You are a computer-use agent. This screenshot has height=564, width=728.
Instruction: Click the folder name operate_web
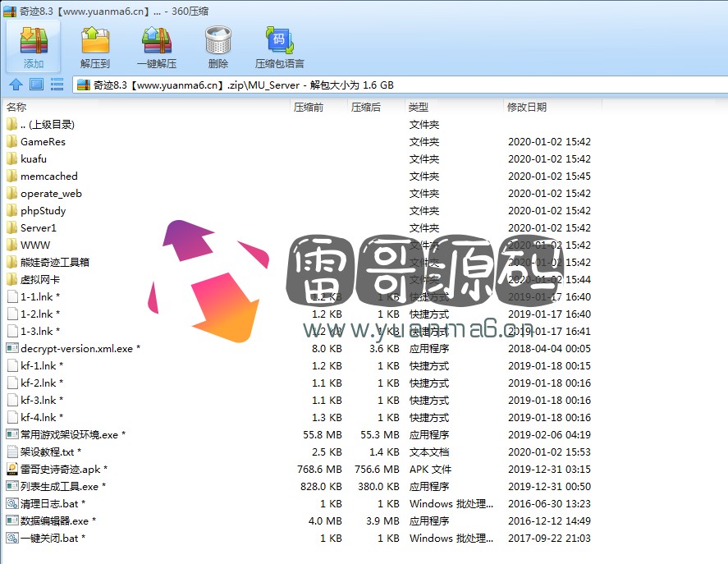[x=51, y=194]
